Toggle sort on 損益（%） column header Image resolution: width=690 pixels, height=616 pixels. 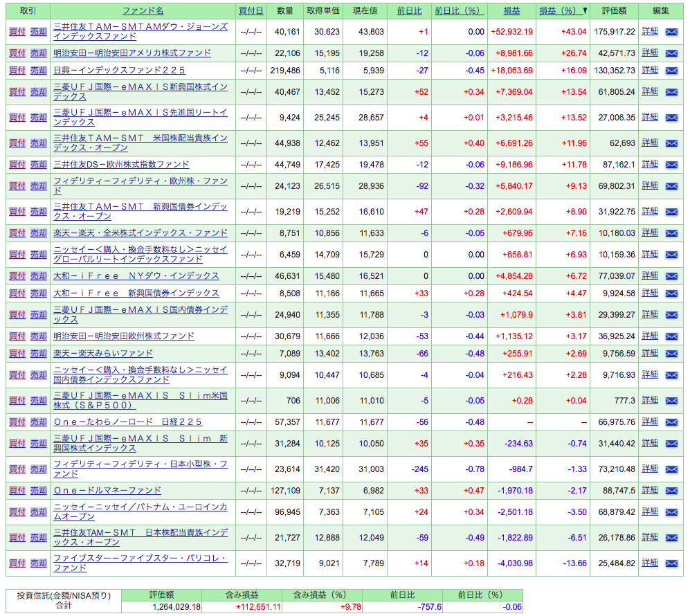click(561, 11)
